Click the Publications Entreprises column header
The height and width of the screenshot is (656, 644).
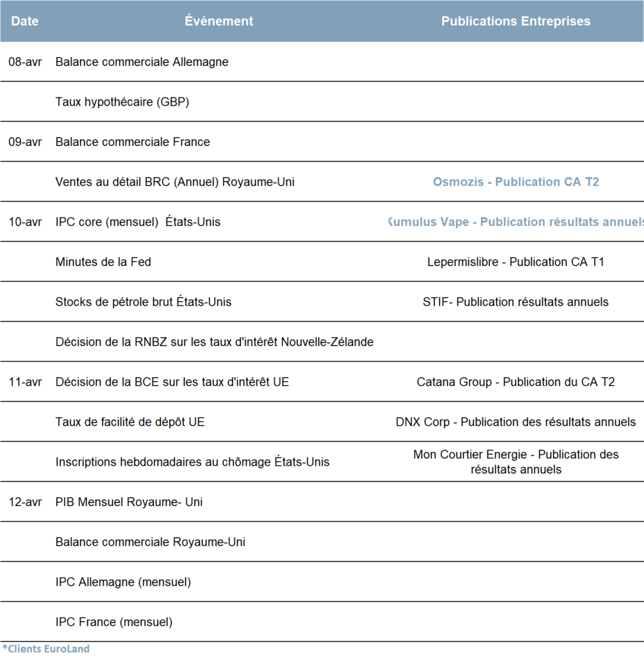point(516,21)
